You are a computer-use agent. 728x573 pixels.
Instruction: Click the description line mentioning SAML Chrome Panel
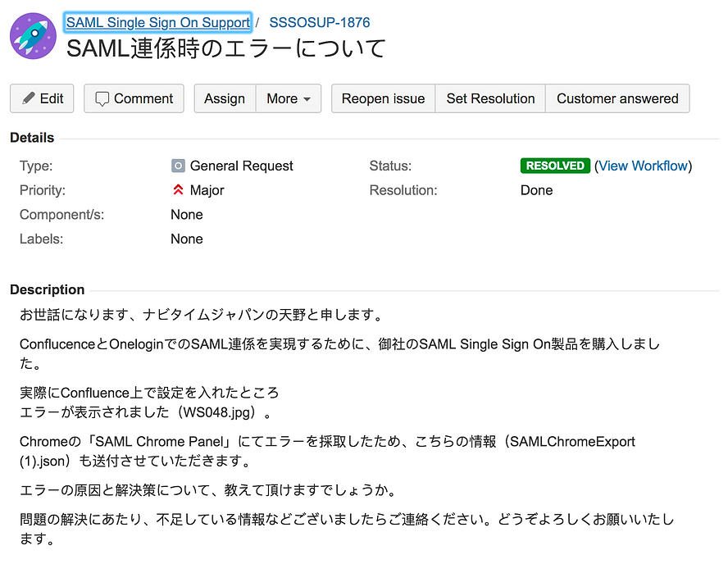click(x=327, y=451)
